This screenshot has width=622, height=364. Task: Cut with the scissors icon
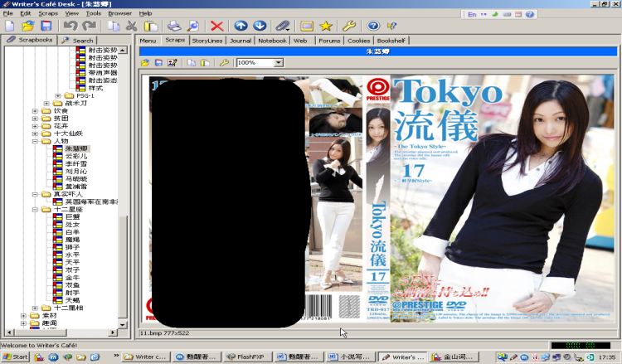131,27
